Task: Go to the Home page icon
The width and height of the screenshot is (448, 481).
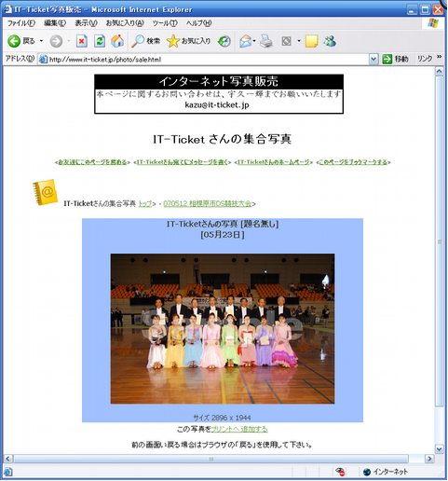Action: (117, 41)
